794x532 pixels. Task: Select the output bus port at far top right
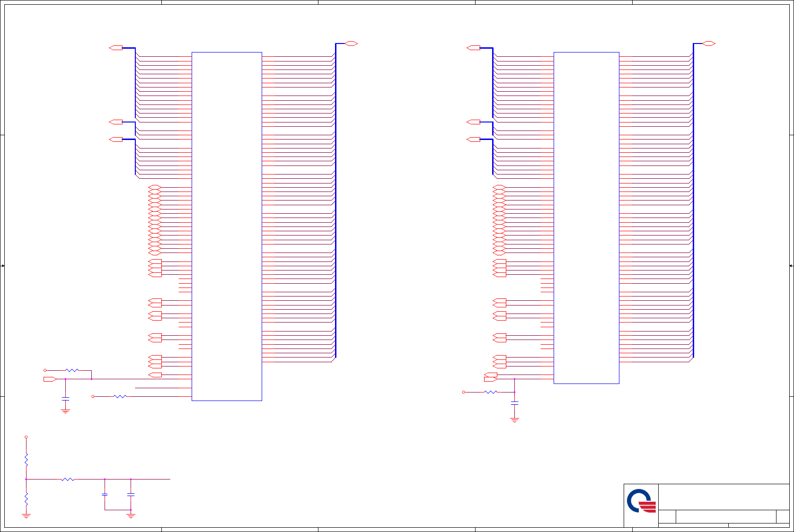[709, 44]
